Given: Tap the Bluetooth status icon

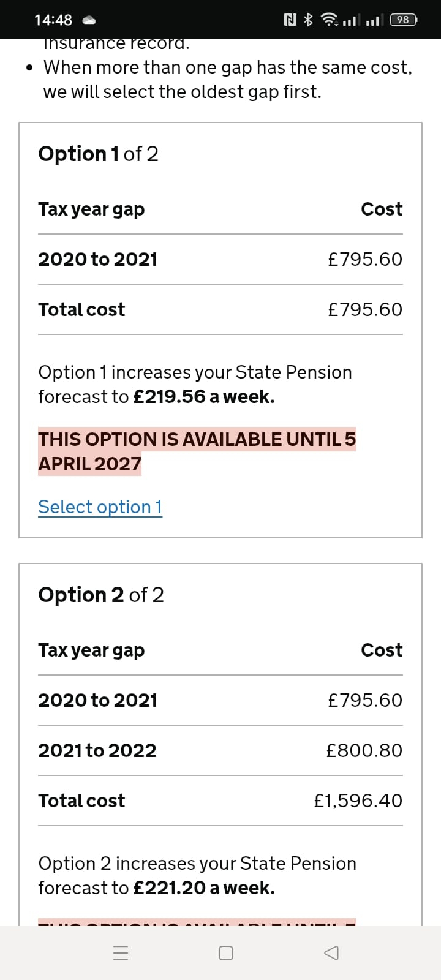Looking at the screenshot, I should [309, 20].
